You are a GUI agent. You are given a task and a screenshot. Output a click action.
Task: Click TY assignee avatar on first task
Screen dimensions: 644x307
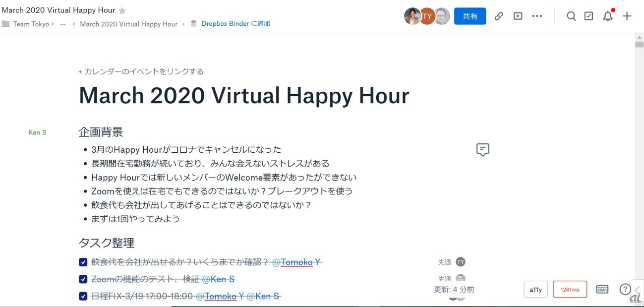pyautogui.click(x=461, y=262)
